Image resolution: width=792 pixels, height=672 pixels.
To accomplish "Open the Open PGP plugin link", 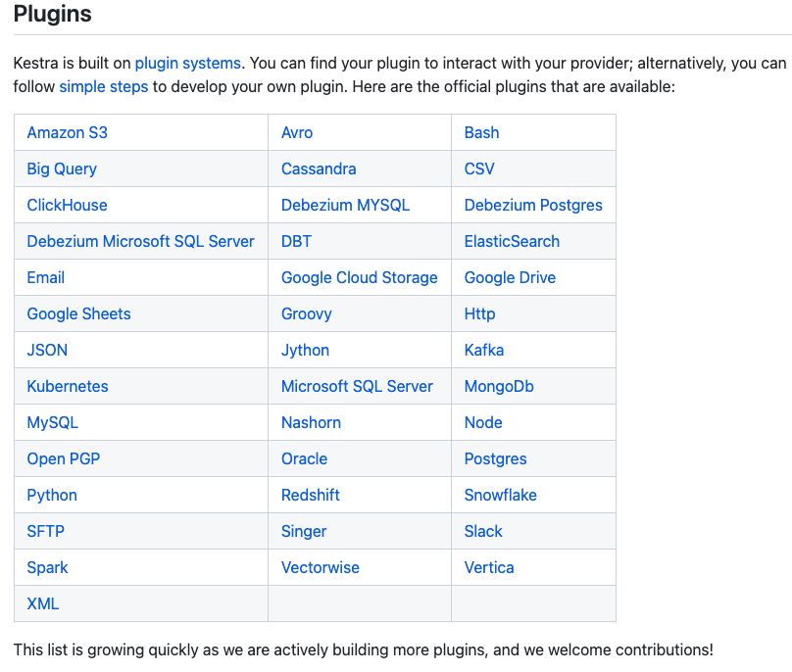I will (x=64, y=459).
